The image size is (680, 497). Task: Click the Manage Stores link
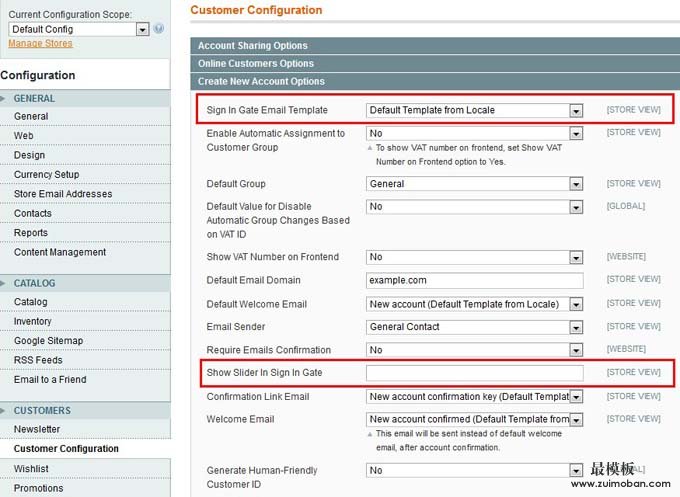pyautogui.click(x=40, y=44)
